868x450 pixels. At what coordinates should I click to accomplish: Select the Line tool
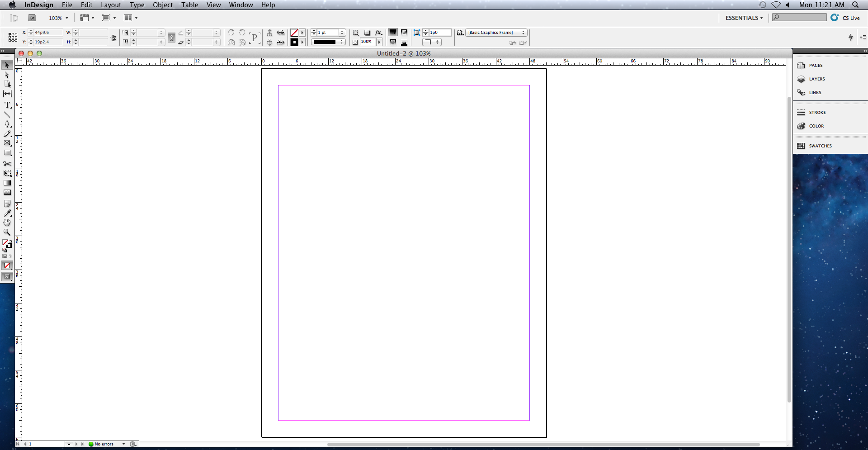[7, 115]
